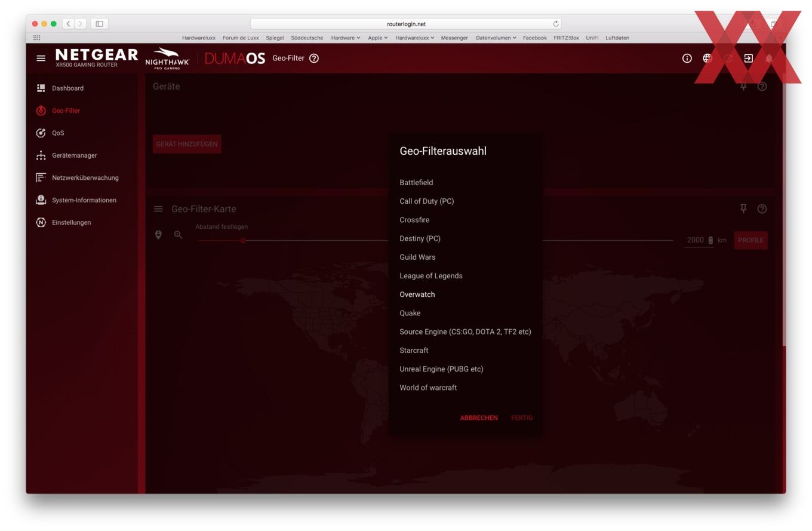Click the PROFILE button
Viewport: 812px width, 531px height.
coord(751,240)
